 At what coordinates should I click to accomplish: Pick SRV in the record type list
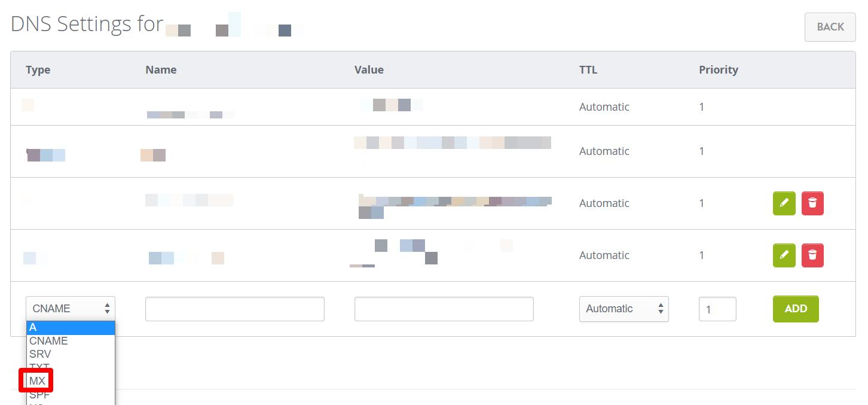[x=41, y=354]
